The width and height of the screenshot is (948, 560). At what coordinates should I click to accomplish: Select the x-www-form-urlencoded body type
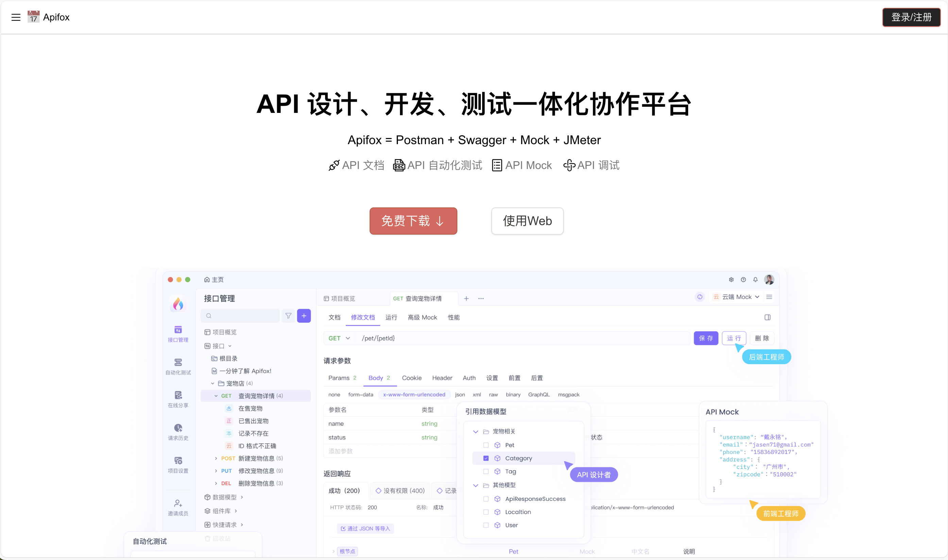414,394
